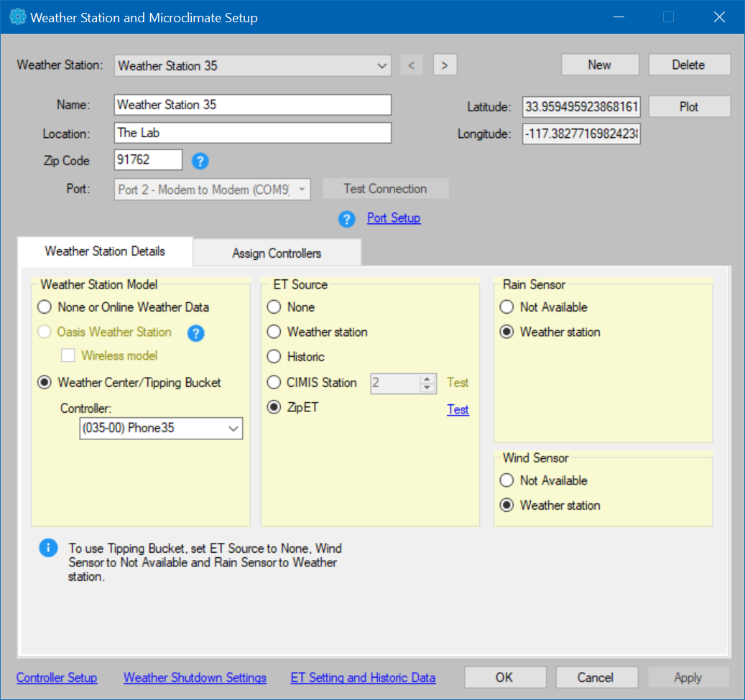Screen dimensions: 745x700
Task: Click the Latitude input field
Action: click(581, 107)
